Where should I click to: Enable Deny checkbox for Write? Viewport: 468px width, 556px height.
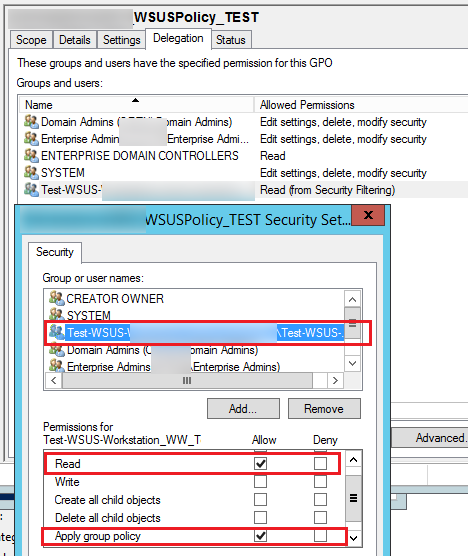click(x=320, y=482)
